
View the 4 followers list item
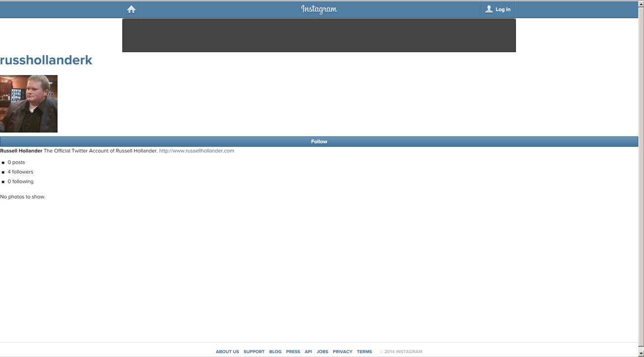click(x=20, y=172)
